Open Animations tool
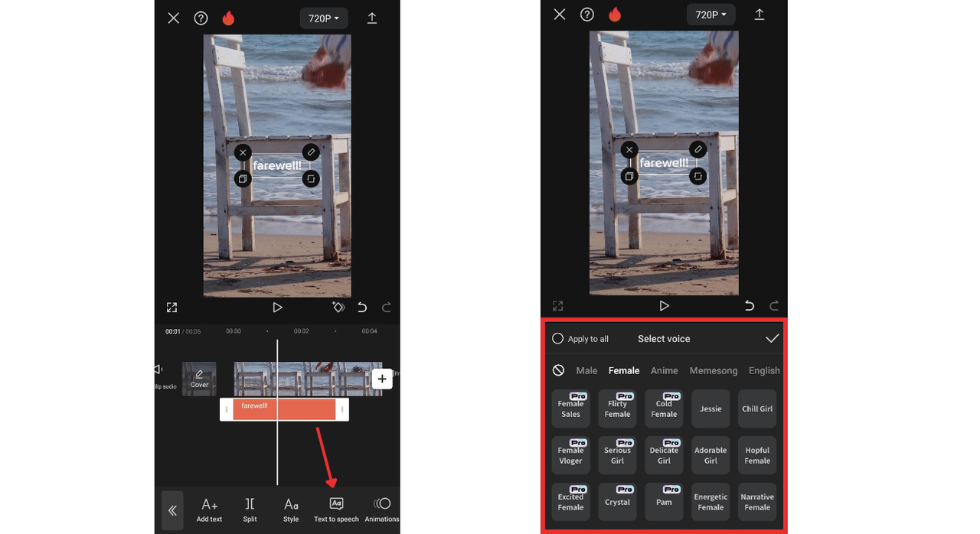Image resolution: width=980 pixels, height=534 pixels. point(382,510)
